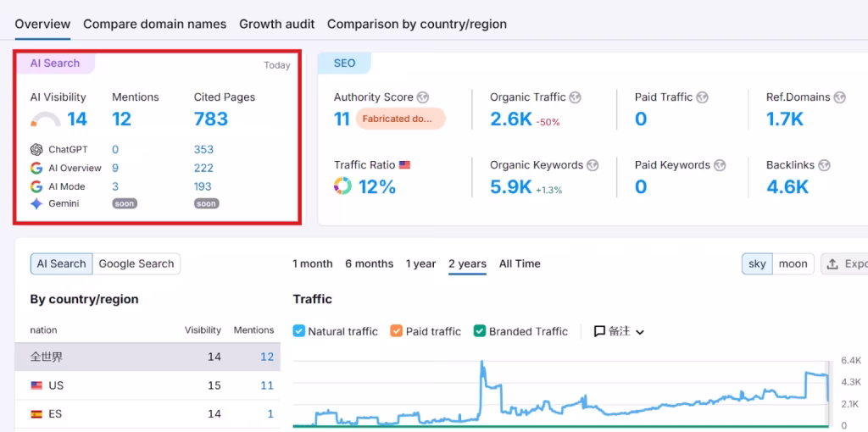Switch to sky mode
This screenshot has width=868, height=432.
(x=757, y=263)
